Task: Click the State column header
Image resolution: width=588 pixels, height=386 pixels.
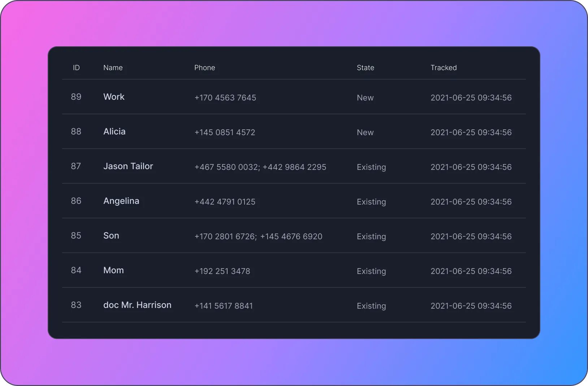Action: pos(365,68)
